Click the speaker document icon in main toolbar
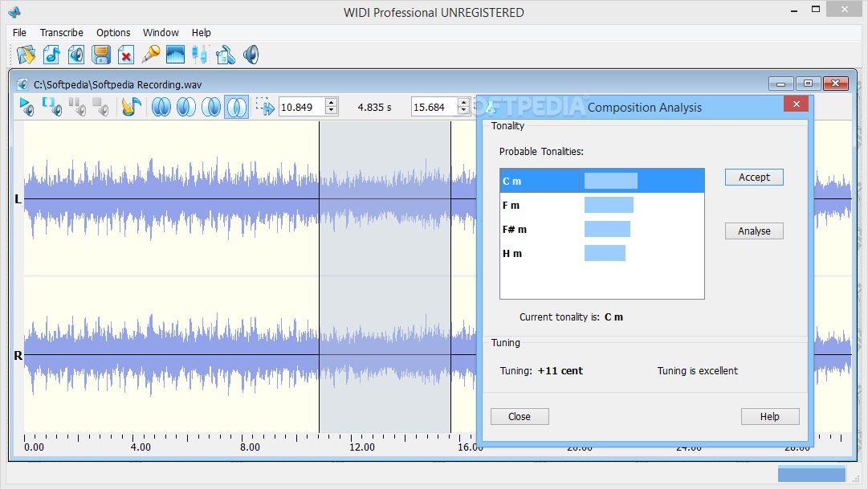The width and height of the screenshot is (868, 490). point(75,55)
